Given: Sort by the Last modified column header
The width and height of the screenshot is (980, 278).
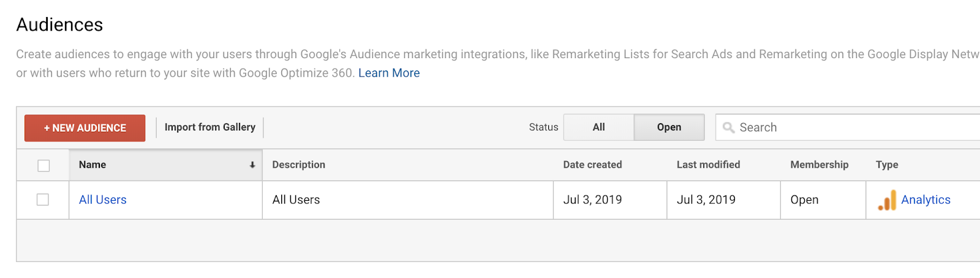Looking at the screenshot, I should 708,165.
